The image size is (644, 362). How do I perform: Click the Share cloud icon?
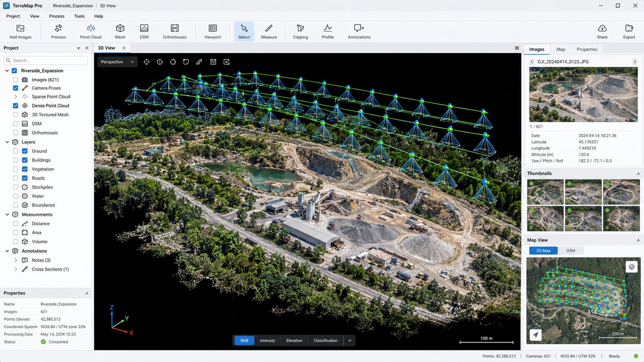pyautogui.click(x=602, y=28)
